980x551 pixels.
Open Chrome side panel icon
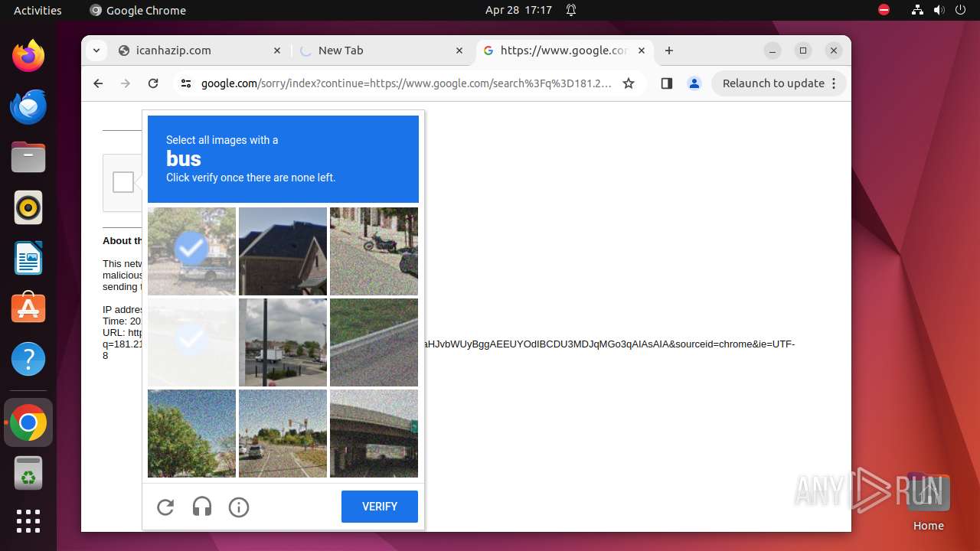666,83
